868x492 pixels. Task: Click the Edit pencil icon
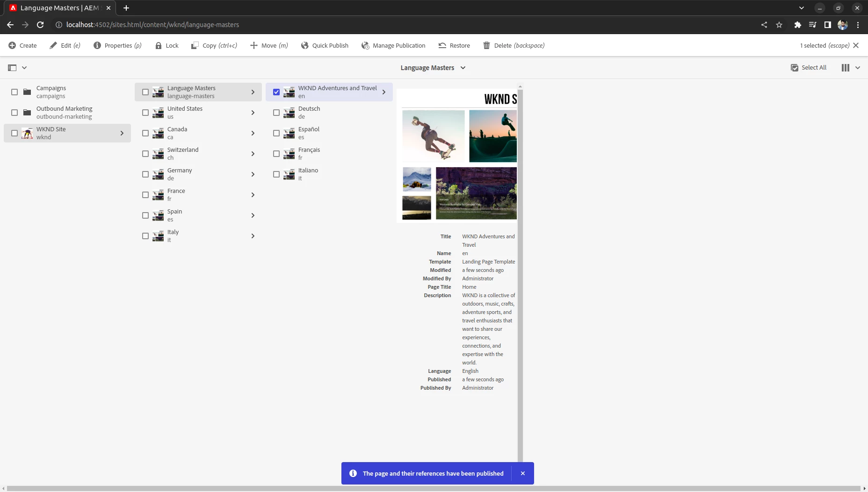53,45
